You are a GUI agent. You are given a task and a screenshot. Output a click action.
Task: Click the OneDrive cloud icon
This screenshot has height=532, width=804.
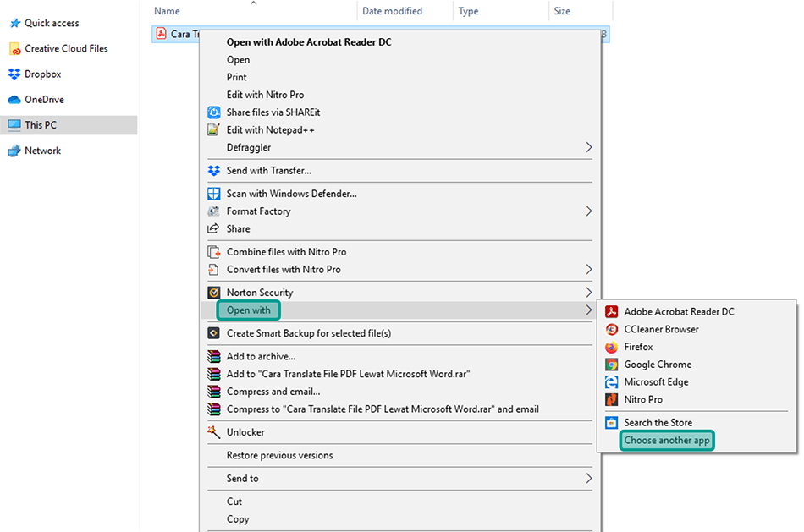pos(14,100)
